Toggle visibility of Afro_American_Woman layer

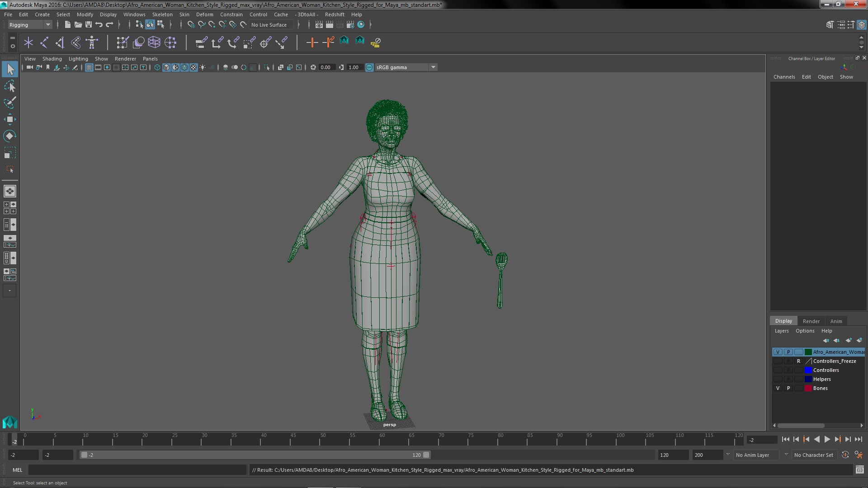point(778,352)
